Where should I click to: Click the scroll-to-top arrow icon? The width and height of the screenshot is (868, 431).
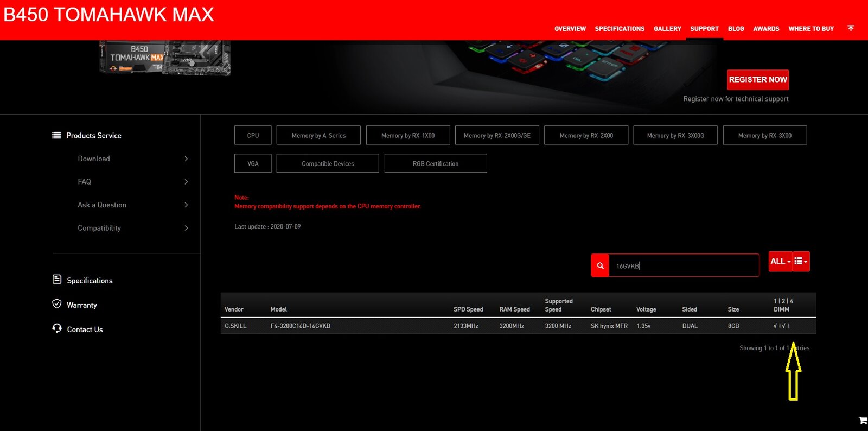point(851,28)
